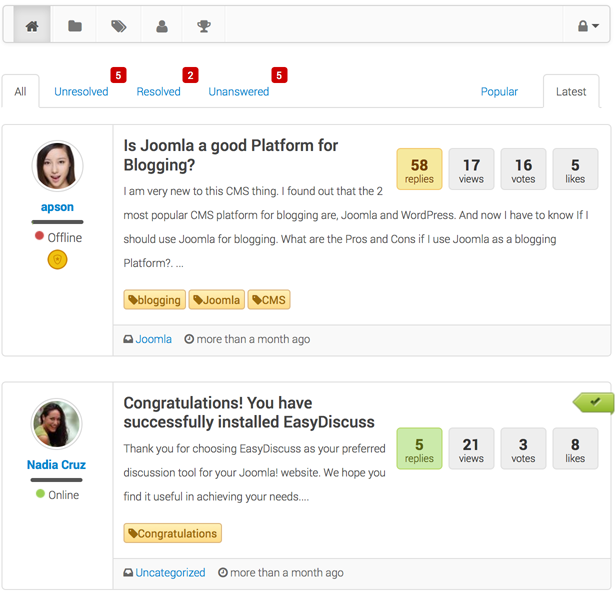Image resolution: width=615 pixels, height=610 pixels.
Task: Click the Online status text
Action: 64,495
